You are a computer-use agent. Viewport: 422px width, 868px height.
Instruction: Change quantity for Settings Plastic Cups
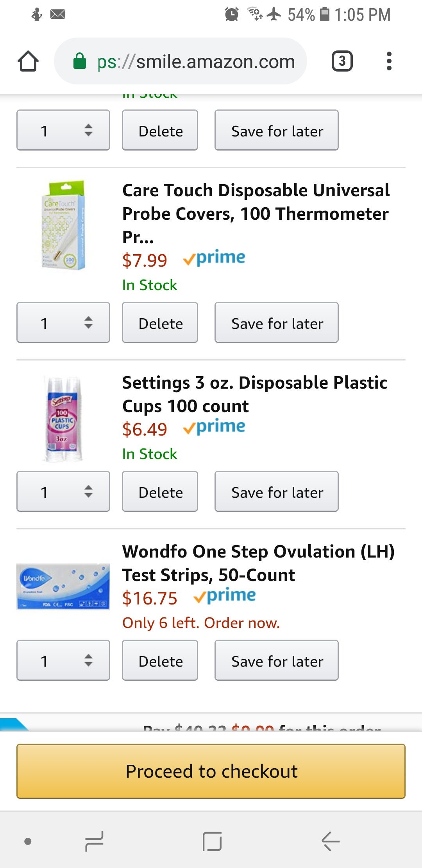point(63,491)
